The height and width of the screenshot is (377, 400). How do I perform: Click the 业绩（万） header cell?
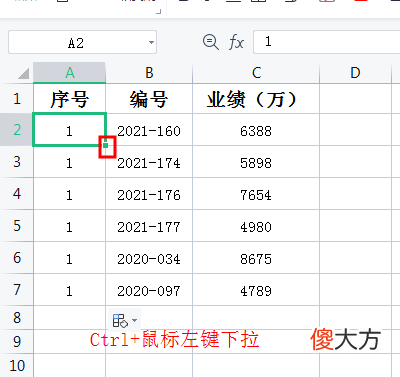coord(256,99)
